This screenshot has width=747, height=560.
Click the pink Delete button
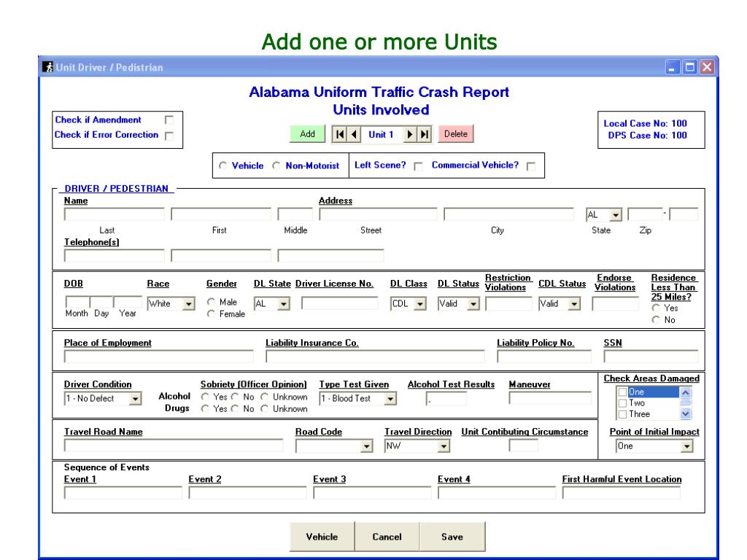click(456, 134)
